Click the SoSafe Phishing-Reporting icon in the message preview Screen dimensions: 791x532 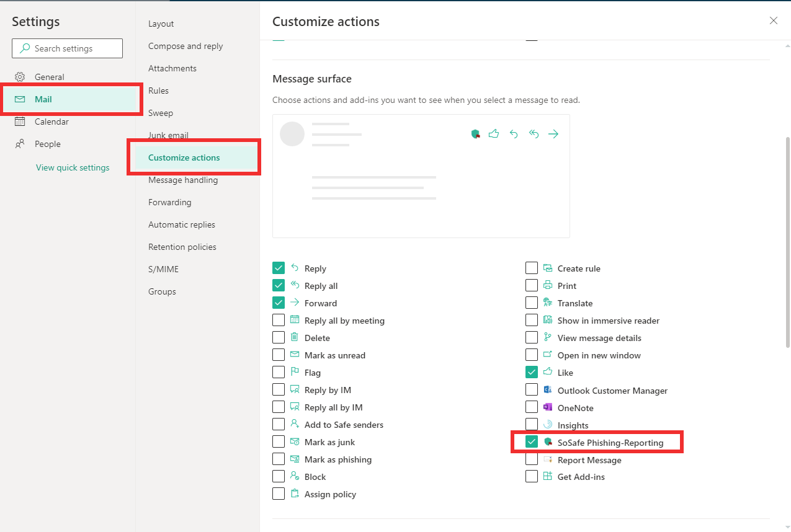(x=475, y=133)
